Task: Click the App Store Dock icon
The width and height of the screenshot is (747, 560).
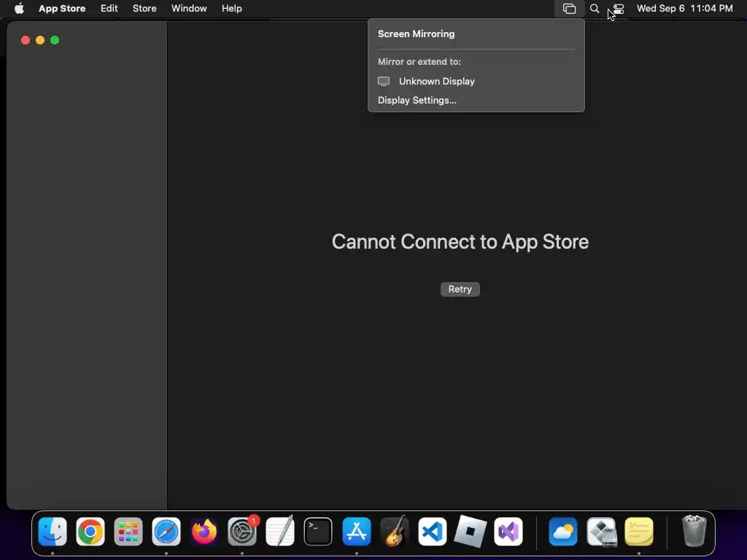Action: click(356, 532)
